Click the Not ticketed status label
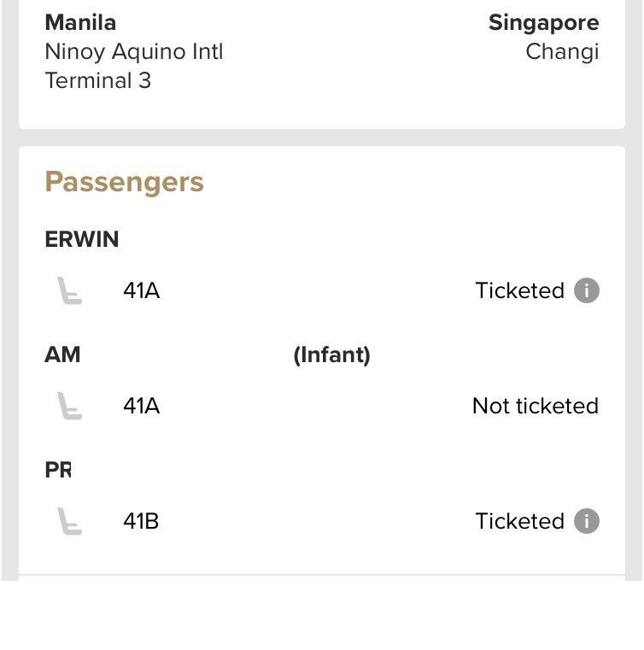The height and width of the screenshot is (650, 644). (536, 406)
